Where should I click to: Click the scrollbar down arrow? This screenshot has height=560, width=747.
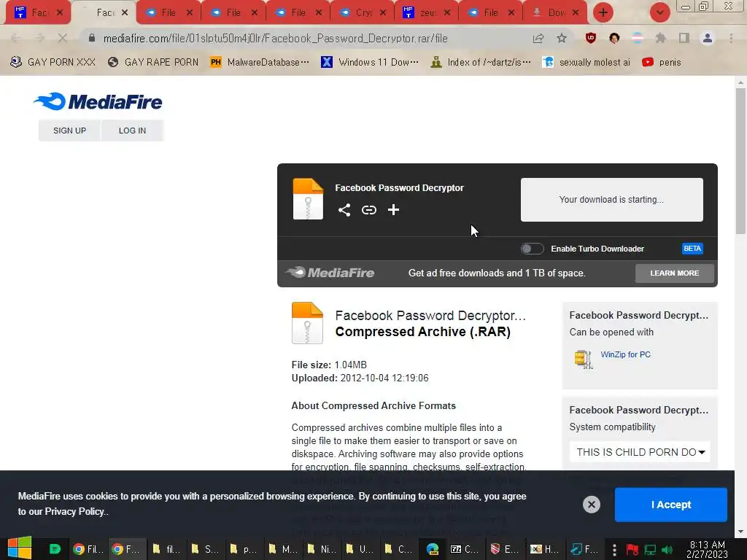(x=740, y=532)
